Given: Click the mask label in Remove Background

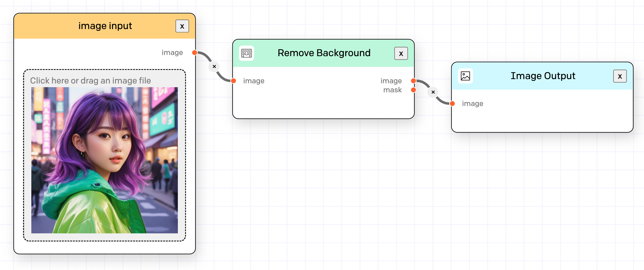Looking at the screenshot, I should (392, 90).
